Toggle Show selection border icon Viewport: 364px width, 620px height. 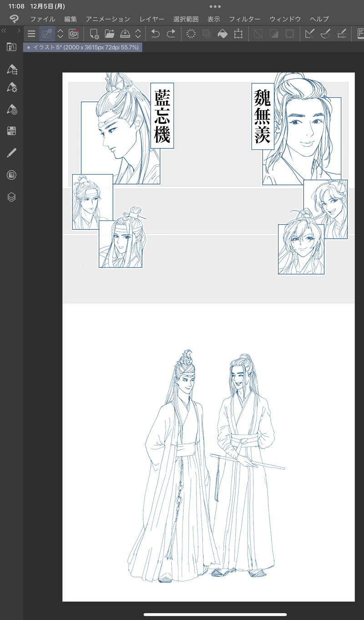coord(289,34)
